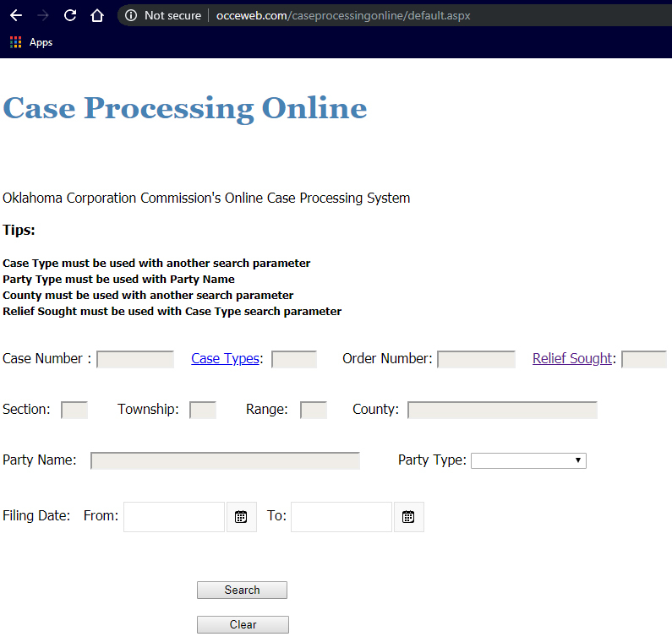Go to the browser home page icon
Screen dimensions: 672x642
[x=97, y=15]
